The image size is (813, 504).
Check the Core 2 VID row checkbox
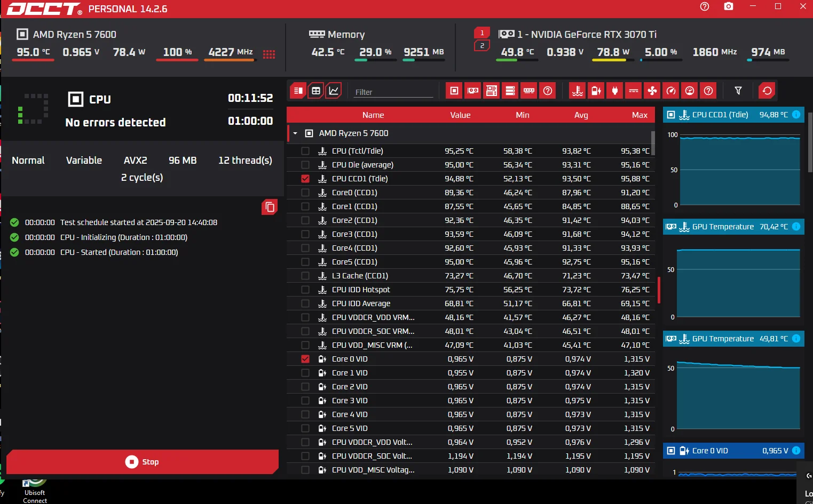(x=305, y=387)
